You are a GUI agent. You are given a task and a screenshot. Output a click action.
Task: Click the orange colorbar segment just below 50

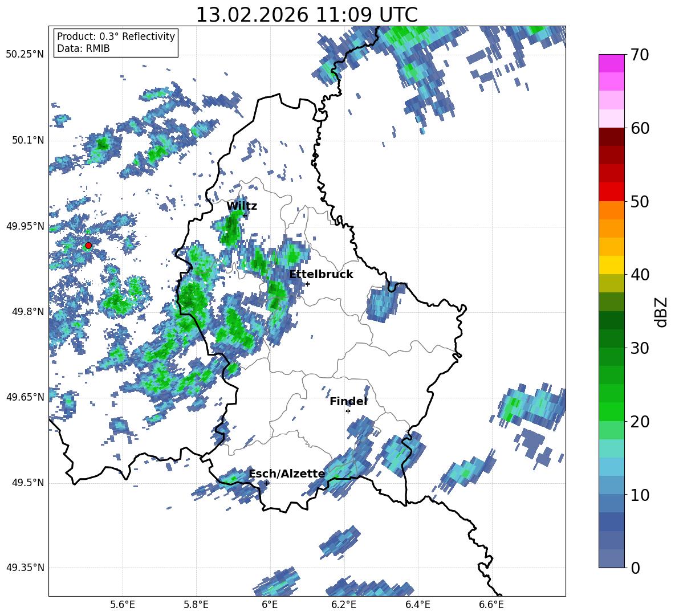coord(611,210)
